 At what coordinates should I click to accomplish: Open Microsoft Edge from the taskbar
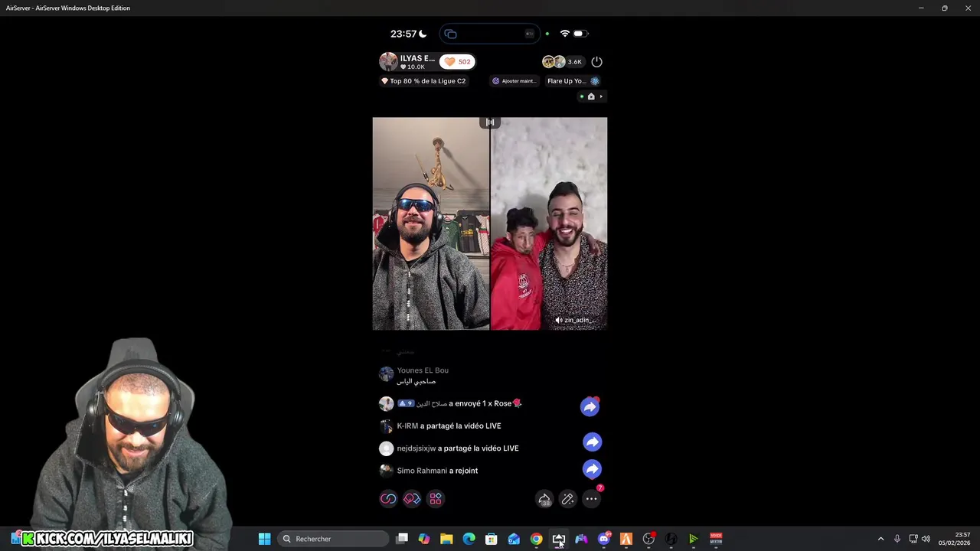click(469, 539)
